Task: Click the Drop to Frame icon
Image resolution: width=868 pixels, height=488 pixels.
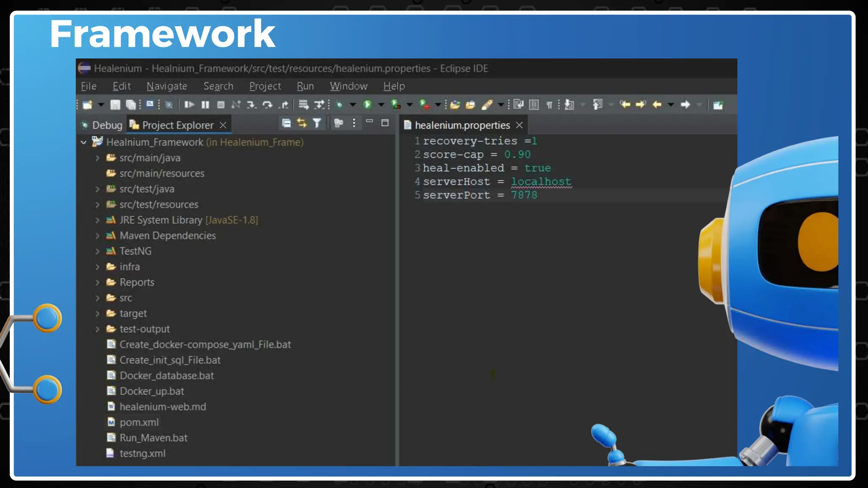Action: (303, 105)
